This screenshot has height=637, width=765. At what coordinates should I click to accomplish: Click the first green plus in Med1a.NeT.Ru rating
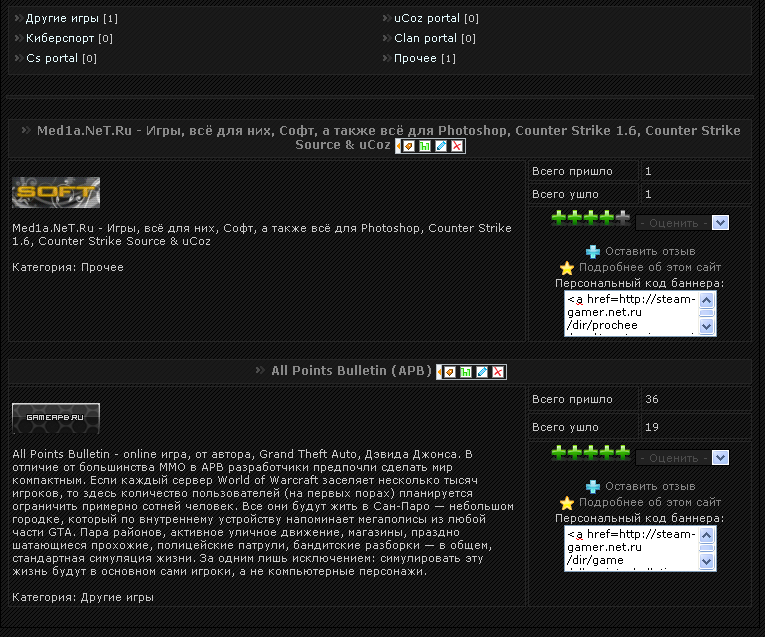pos(559,218)
